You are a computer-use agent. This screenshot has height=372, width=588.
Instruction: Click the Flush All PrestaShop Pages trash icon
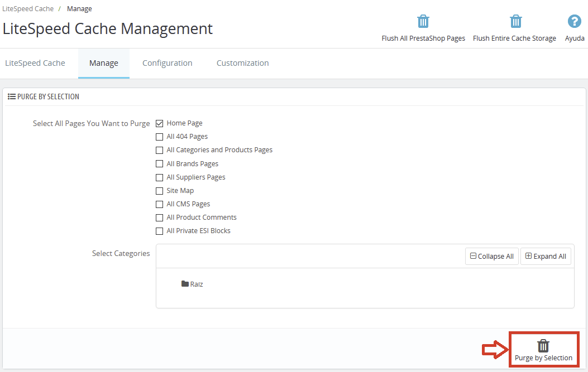(423, 22)
